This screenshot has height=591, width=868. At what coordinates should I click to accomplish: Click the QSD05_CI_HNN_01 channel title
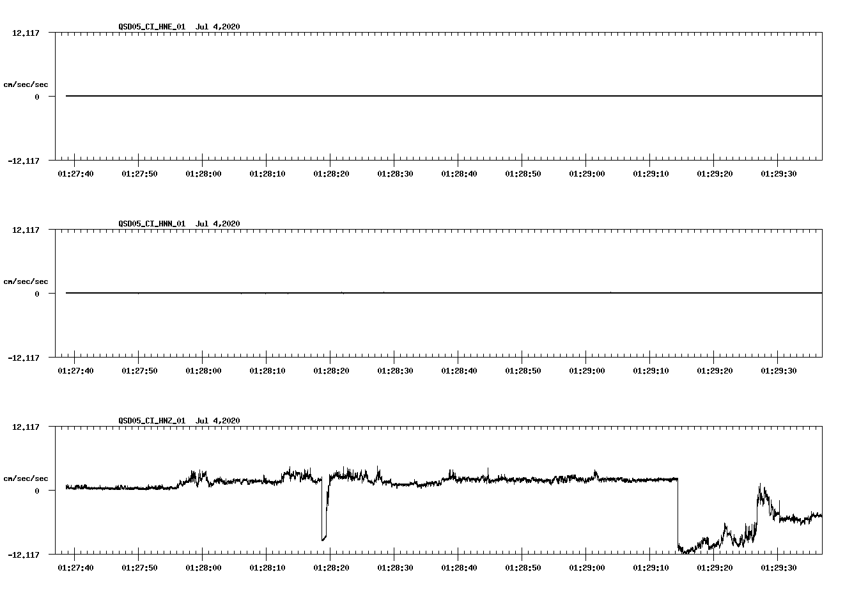point(152,224)
